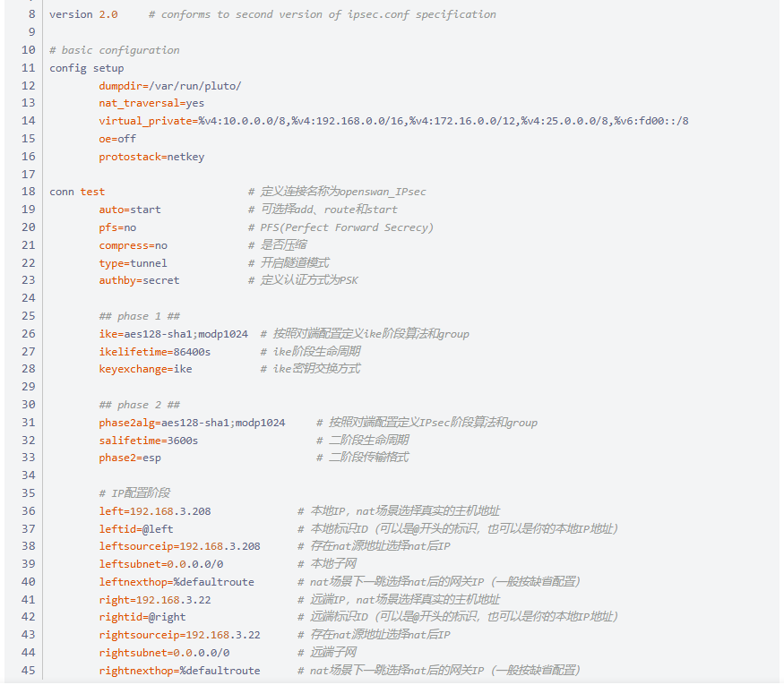Click 'dumpdir=/var/run/pluto/' line
The image size is (784, 685).
click(x=170, y=86)
